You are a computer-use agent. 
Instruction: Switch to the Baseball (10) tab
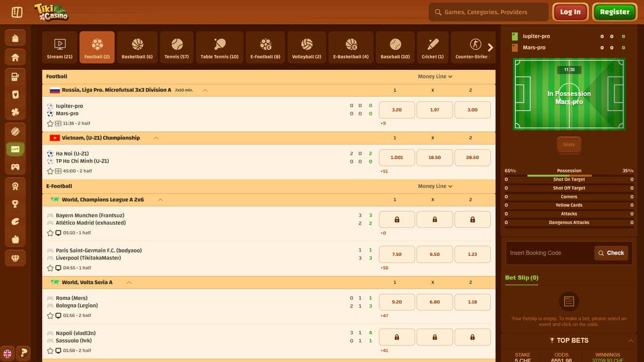coord(395,47)
